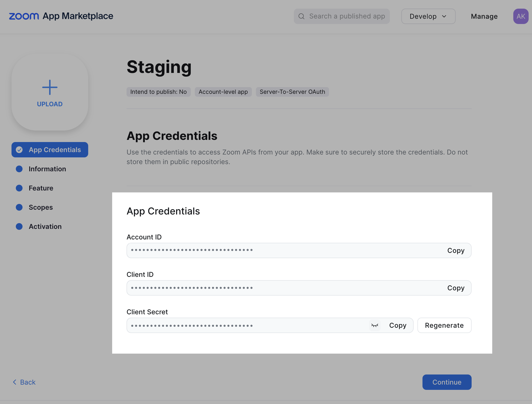Focus the Search a published app field
532x404 pixels.
pos(341,16)
